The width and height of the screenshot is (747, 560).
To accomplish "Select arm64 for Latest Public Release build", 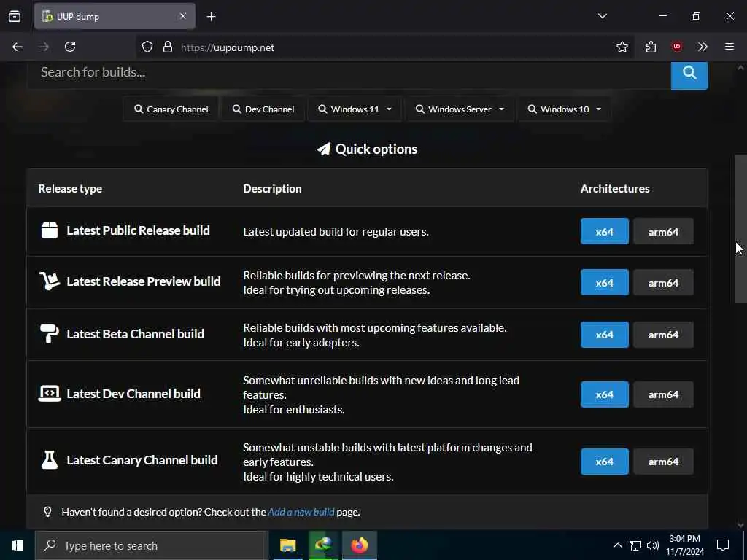I will point(662,231).
